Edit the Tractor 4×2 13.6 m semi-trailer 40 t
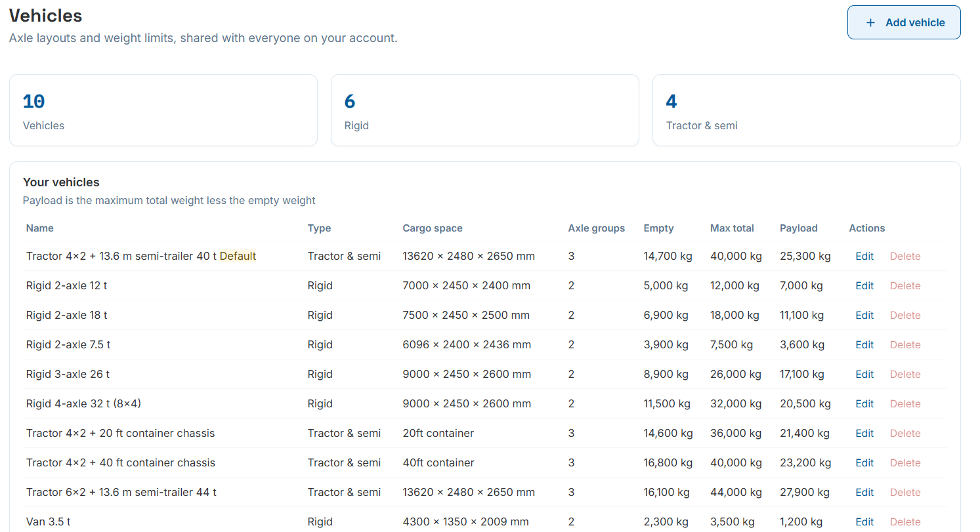Viewport: 980px width, 532px height. point(864,256)
